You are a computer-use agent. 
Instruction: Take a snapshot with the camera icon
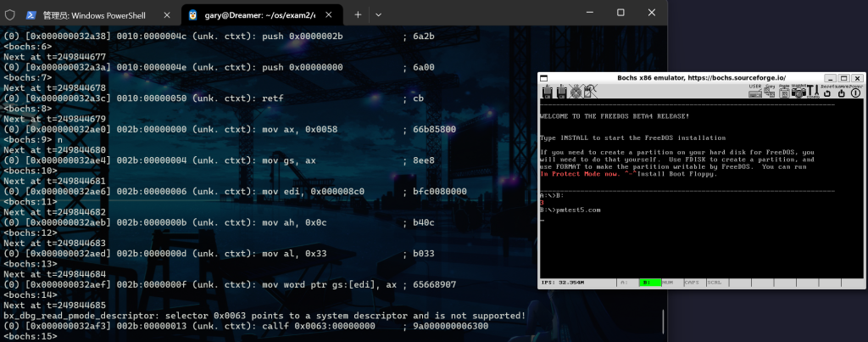[798, 92]
